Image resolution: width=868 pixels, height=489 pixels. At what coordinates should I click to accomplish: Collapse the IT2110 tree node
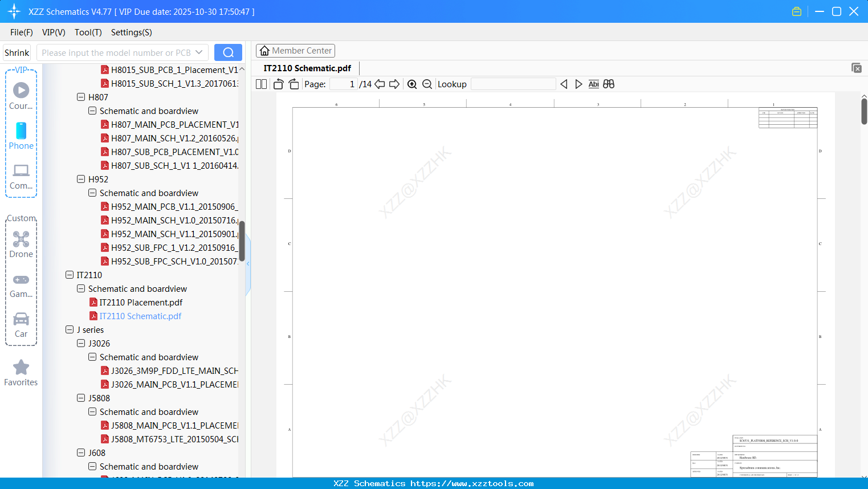coord(70,275)
